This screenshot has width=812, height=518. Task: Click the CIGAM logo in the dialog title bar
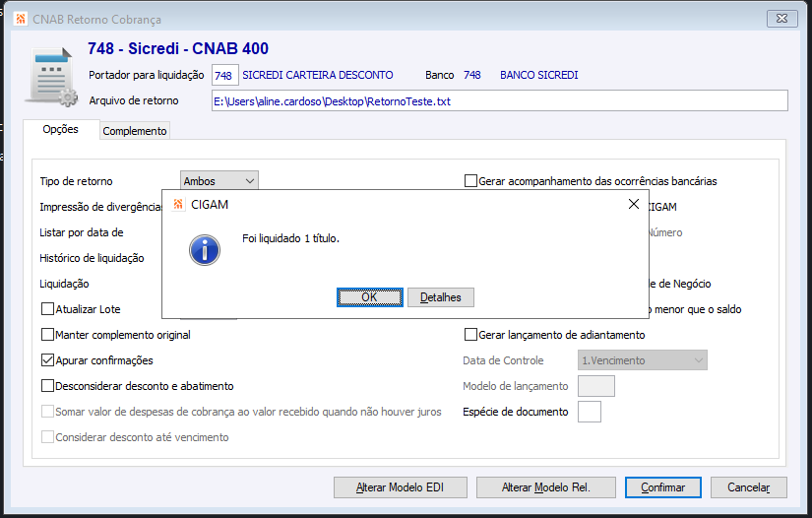pos(177,204)
